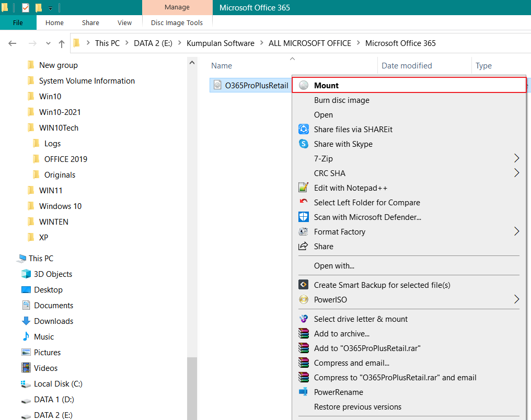Choose Compress to "O365ProPlusRetail.rar" and email

coord(395,377)
